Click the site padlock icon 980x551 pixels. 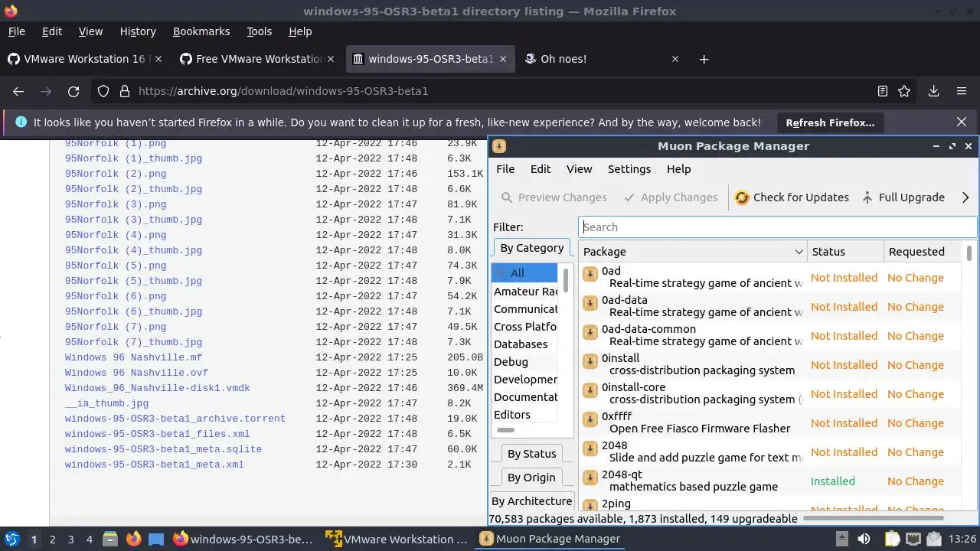click(x=125, y=91)
